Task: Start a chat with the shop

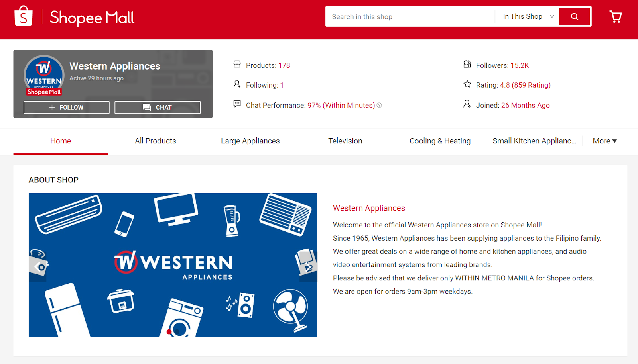Action: pos(158,107)
